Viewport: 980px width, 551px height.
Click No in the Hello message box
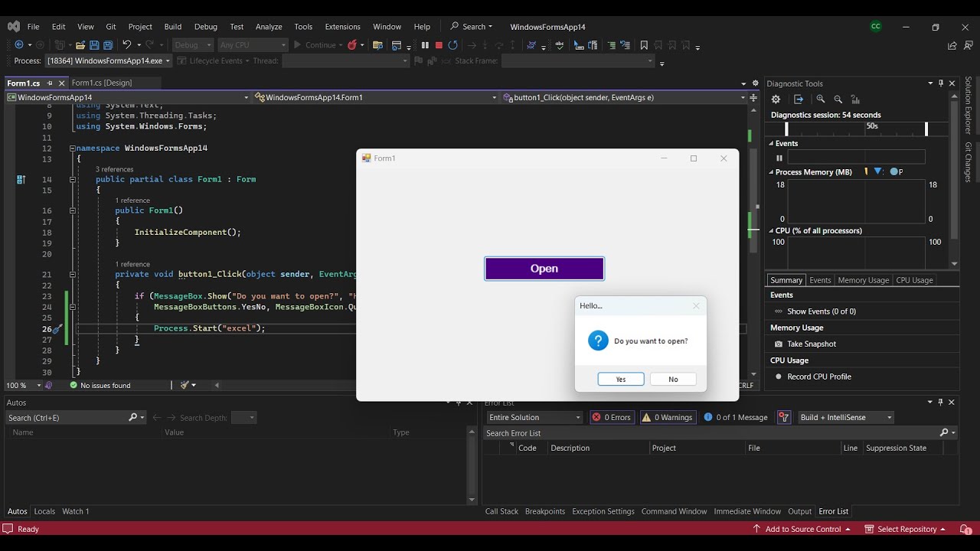673,379
